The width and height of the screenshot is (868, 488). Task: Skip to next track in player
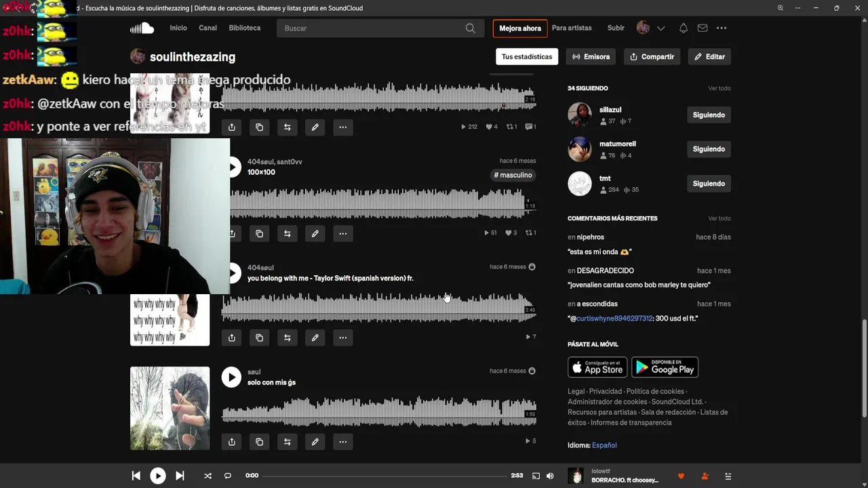click(x=180, y=476)
